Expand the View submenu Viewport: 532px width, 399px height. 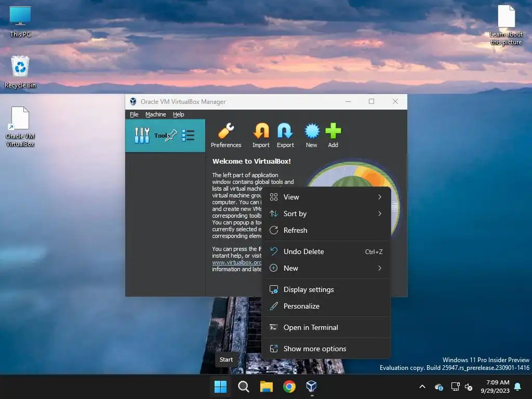tap(326, 197)
